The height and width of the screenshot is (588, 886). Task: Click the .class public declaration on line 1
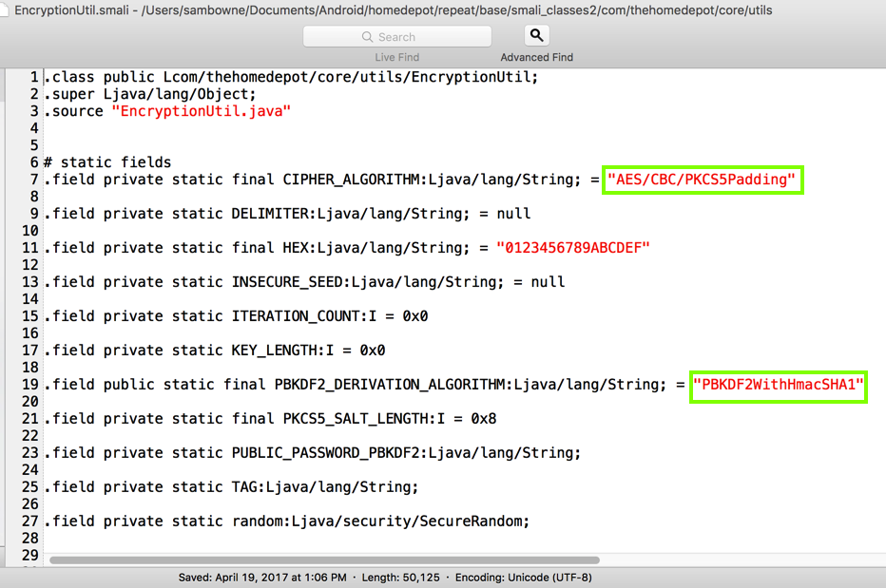click(x=291, y=77)
